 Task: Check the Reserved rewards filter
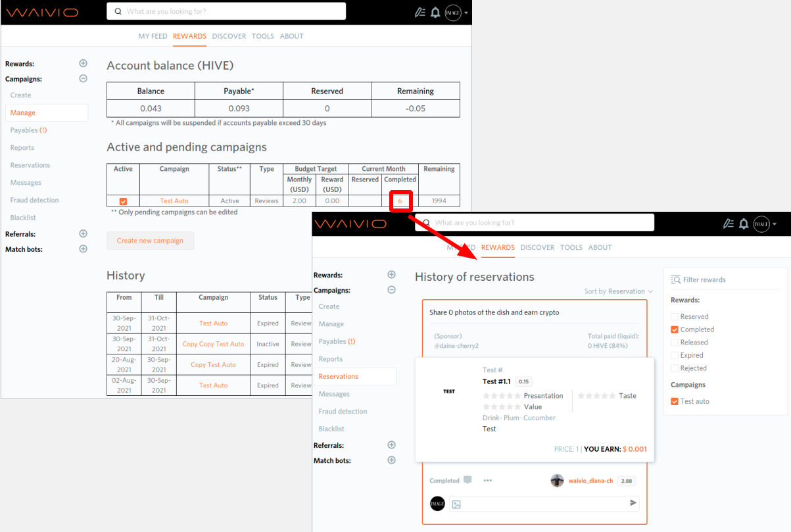(x=675, y=316)
